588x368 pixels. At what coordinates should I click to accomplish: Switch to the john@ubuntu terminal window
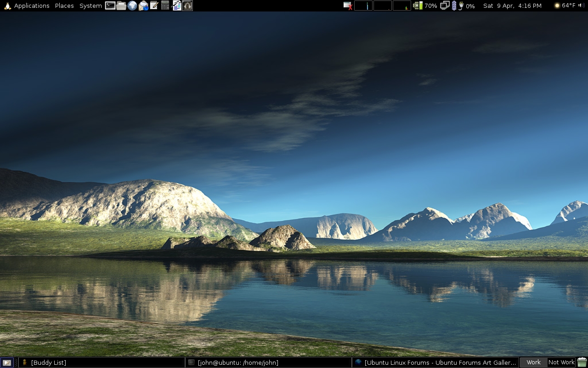tap(268, 362)
